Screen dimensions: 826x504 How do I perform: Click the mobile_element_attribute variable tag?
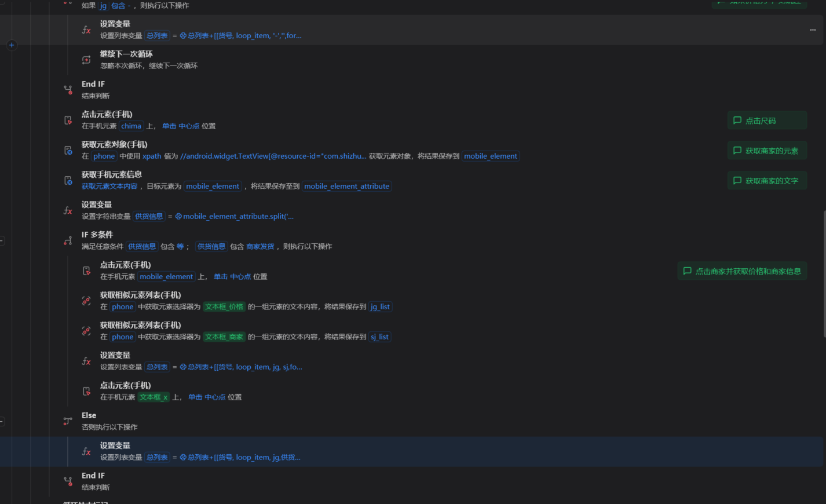346,187
